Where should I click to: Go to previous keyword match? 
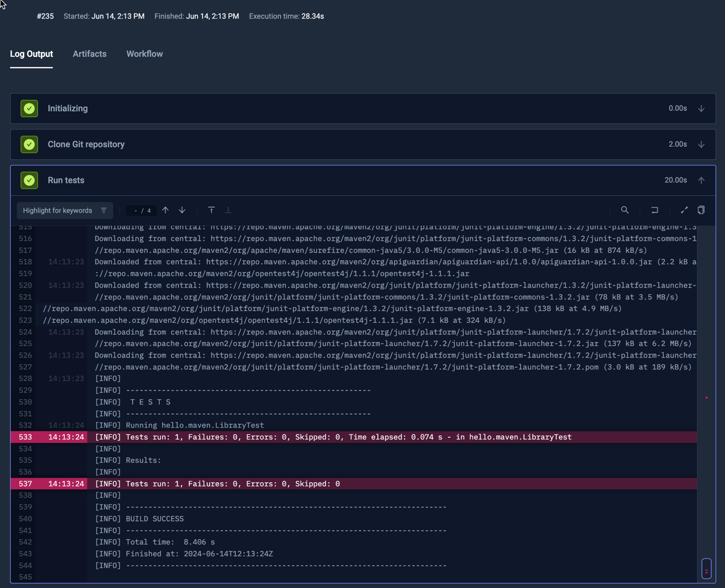[x=165, y=210]
